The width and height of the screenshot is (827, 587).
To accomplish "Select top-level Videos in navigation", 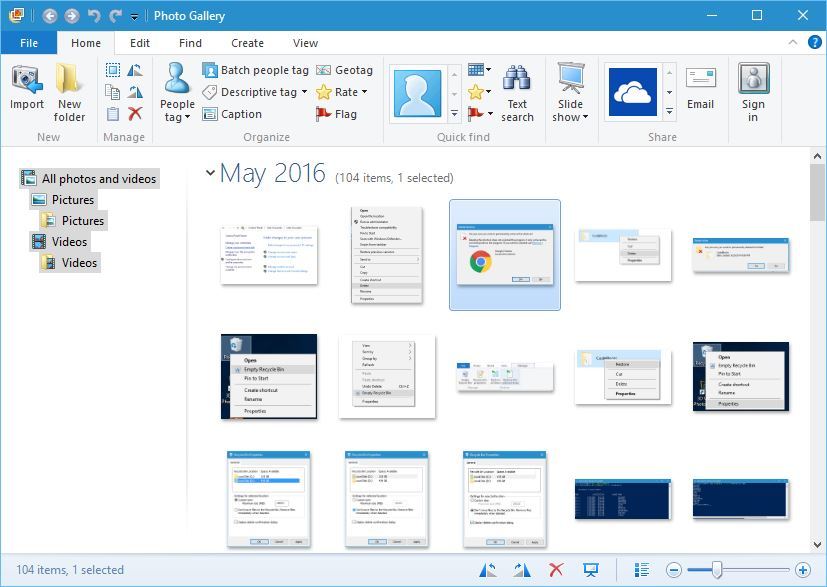I will pyautogui.click(x=60, y=242).
